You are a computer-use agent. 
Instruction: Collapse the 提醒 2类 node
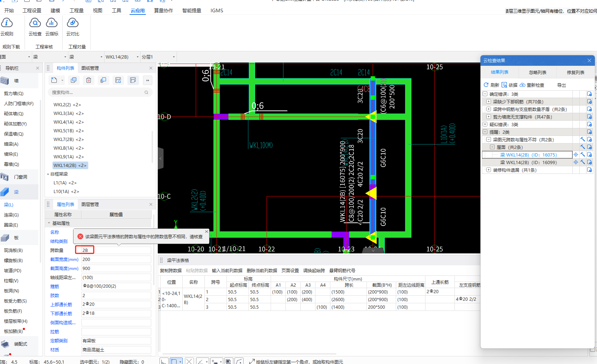485,132
